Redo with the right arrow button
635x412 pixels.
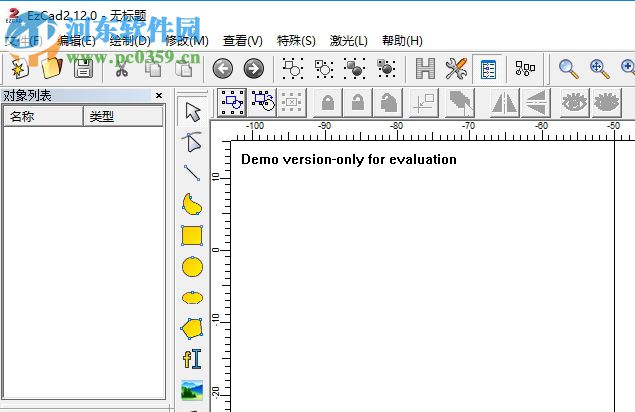coord(254,68)
